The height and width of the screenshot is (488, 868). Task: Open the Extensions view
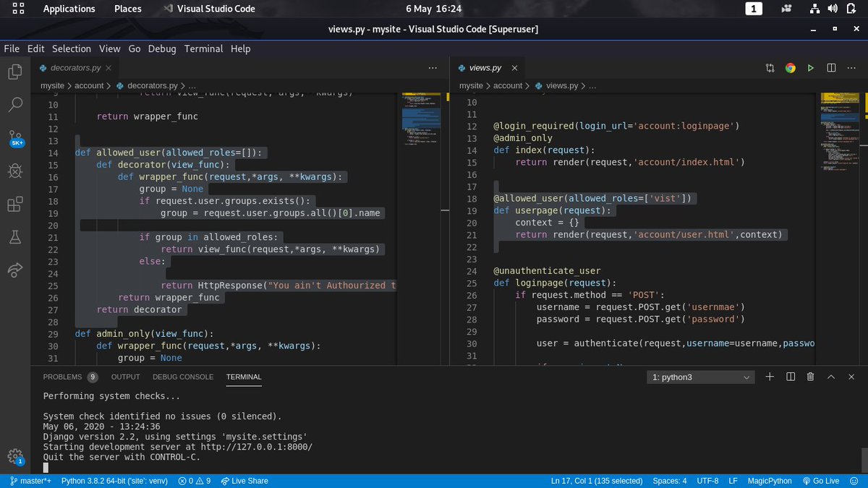14,204
